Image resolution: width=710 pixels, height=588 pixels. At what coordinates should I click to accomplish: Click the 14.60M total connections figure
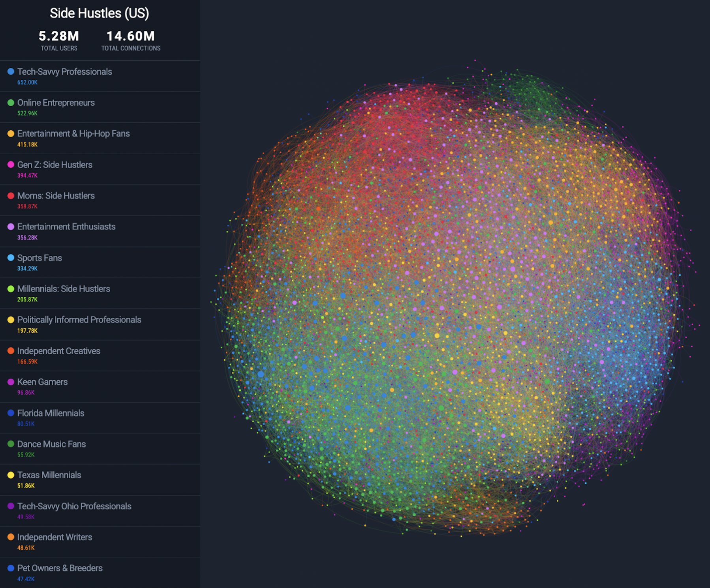131,36
